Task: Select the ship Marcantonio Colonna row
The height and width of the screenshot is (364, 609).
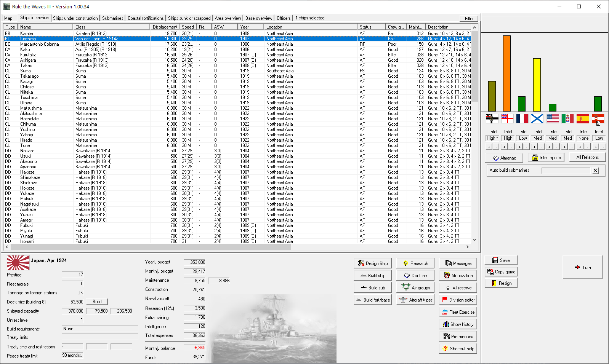Action: [237, 44]
